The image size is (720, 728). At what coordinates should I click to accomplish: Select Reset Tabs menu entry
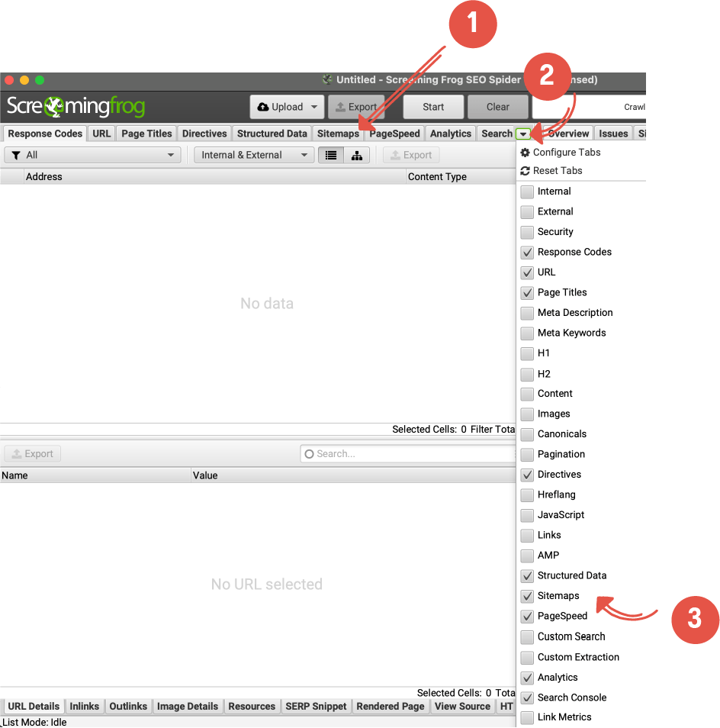558,171
